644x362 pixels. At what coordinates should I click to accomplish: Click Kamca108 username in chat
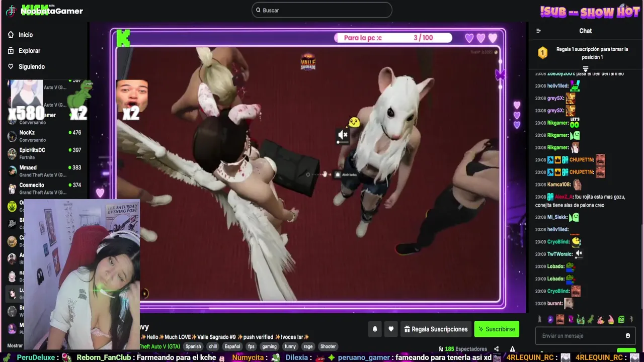pos(558,185)
